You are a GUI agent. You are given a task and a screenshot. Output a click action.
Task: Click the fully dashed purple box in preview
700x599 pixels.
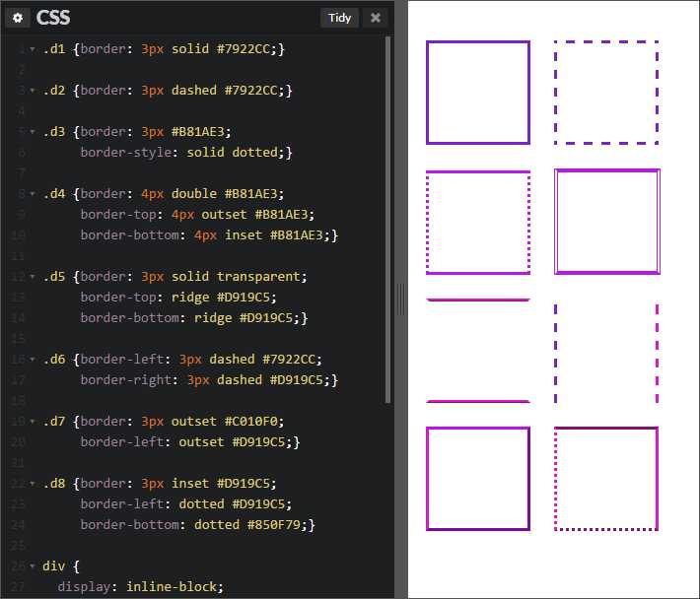coord(606,93)
